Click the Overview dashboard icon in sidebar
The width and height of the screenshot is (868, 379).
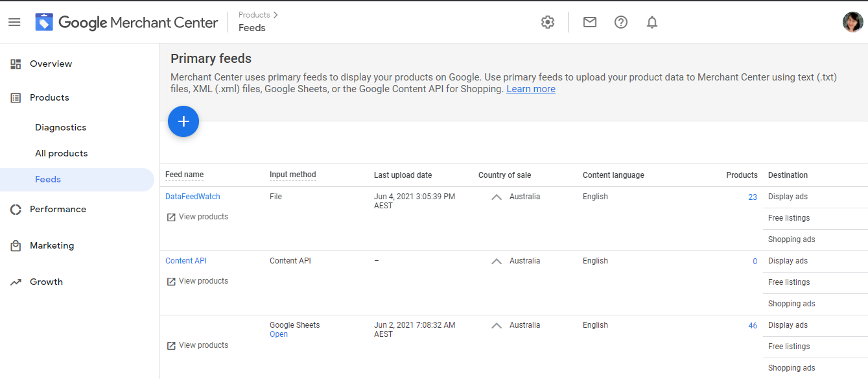pos(16,64)
